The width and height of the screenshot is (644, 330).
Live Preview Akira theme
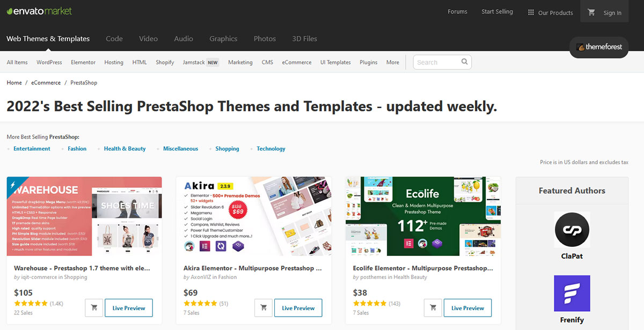point(298,308)
